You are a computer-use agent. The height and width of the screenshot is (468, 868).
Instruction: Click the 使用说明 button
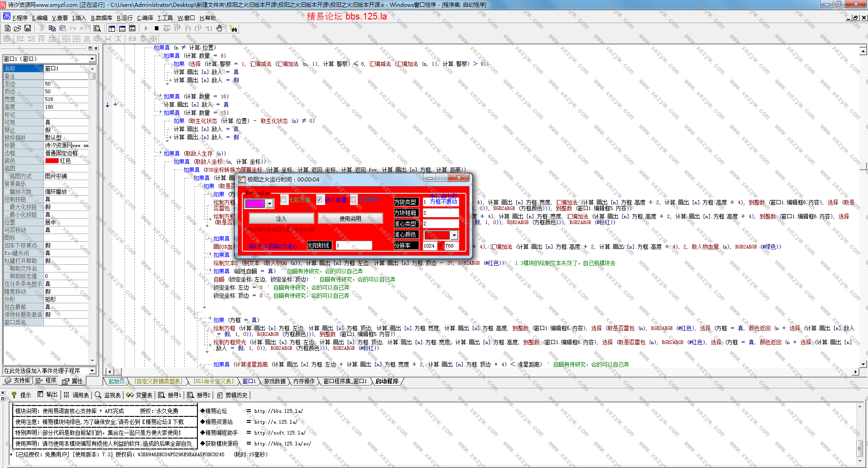(x=350, y=219)
